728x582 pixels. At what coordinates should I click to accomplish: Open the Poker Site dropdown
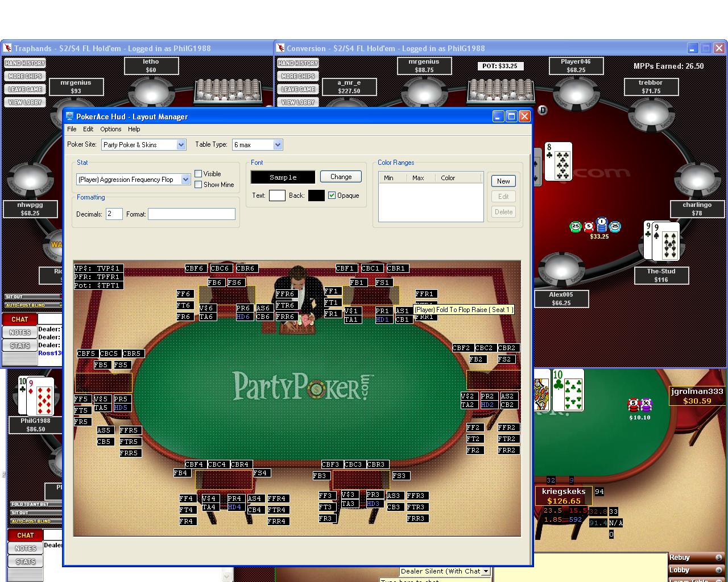(x=181, y=145)
